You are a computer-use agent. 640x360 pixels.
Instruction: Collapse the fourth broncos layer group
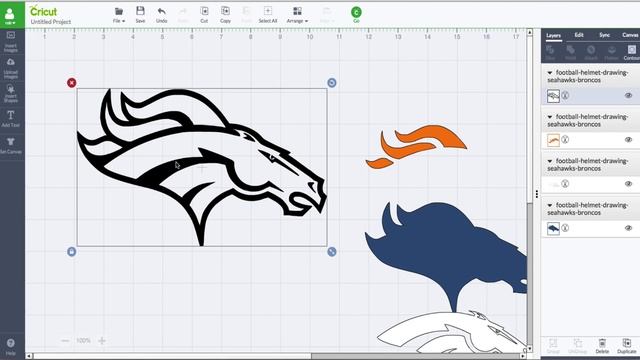pyautogui.click(x=550, y=205)
